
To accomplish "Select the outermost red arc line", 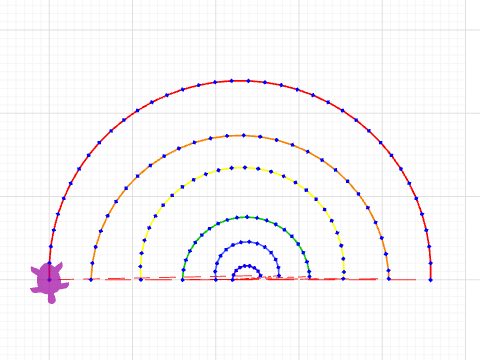I will point(240,81).
